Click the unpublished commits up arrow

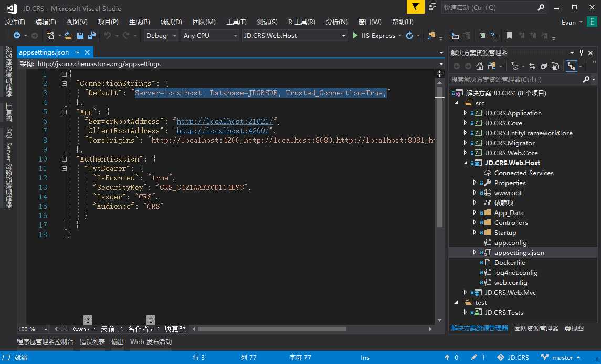(447, 357)
